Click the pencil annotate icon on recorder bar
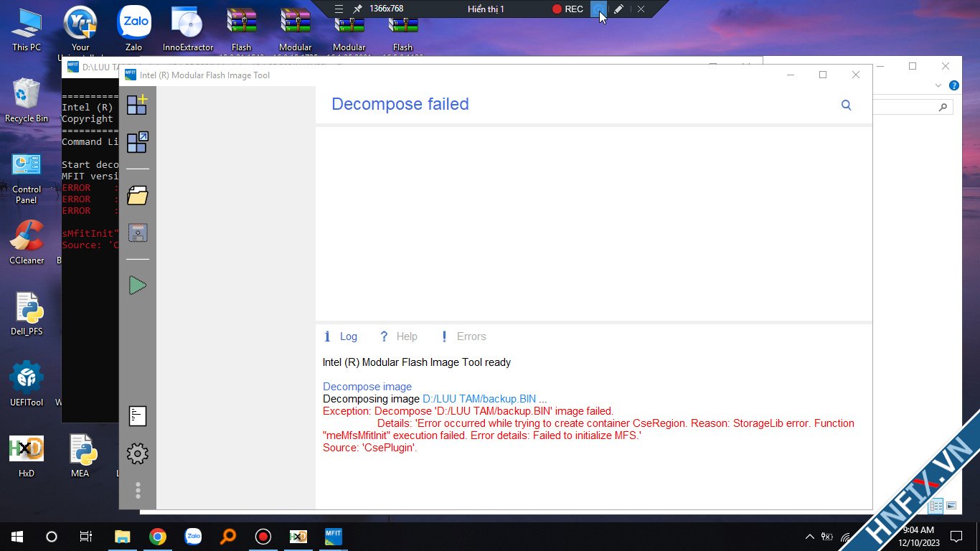Image resolution: width=980 pixels, height=551 pixels. pyautogui.click(x=618, y=9)
